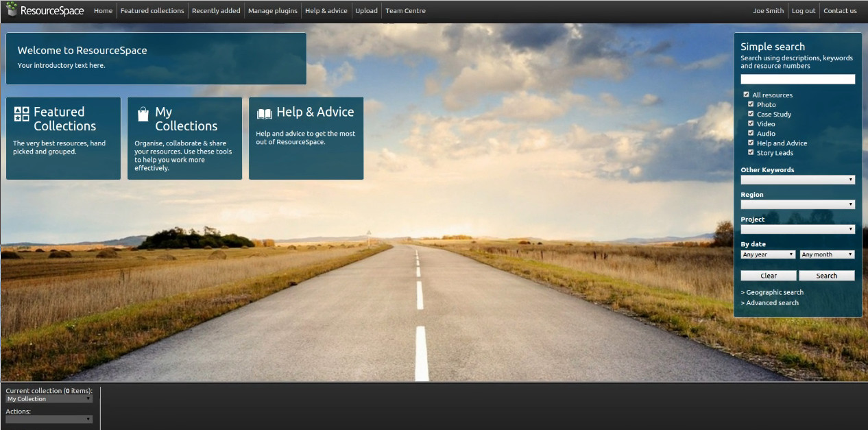Uncheck the Photo resource type
The height and width of the screenshot is (430, 868).
tap(751, 104)
